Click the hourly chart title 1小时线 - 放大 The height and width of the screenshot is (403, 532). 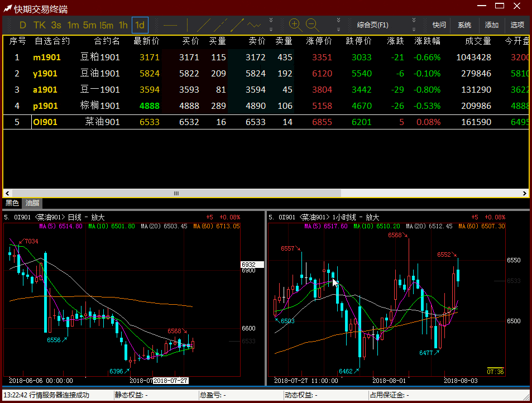pos(356,217)
